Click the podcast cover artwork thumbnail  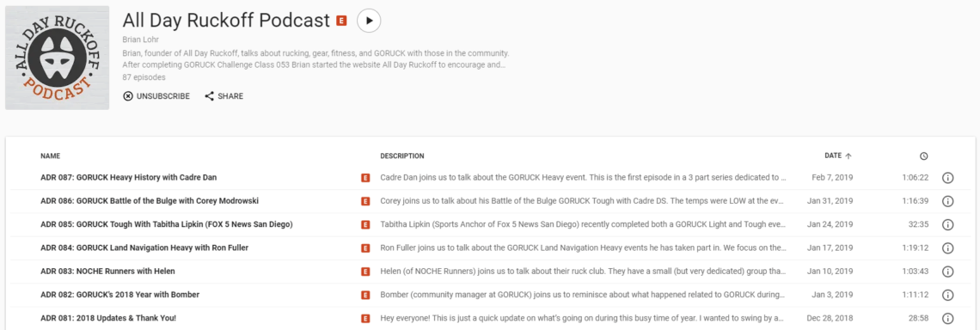(57, 58)
